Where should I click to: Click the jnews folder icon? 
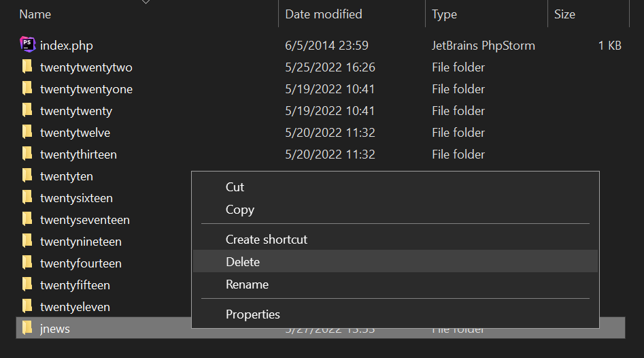(27, 328)
